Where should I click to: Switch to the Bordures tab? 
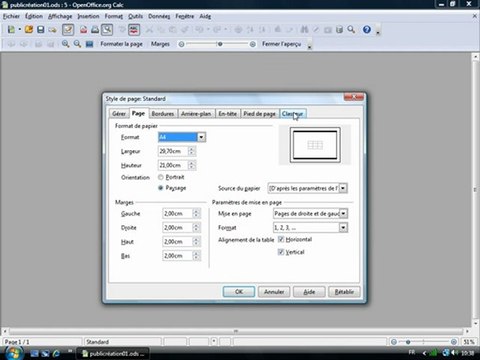[x=163, y=114]
